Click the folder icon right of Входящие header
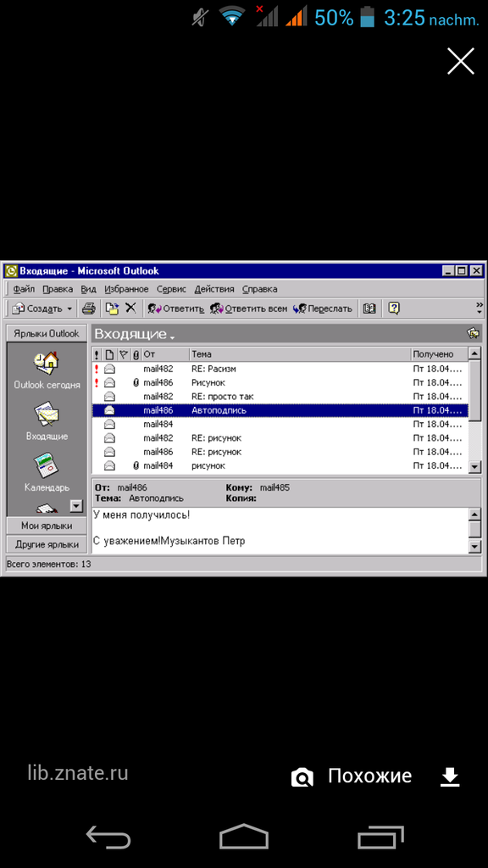This screenshot has width=488, height=868. tap(473, 333)
